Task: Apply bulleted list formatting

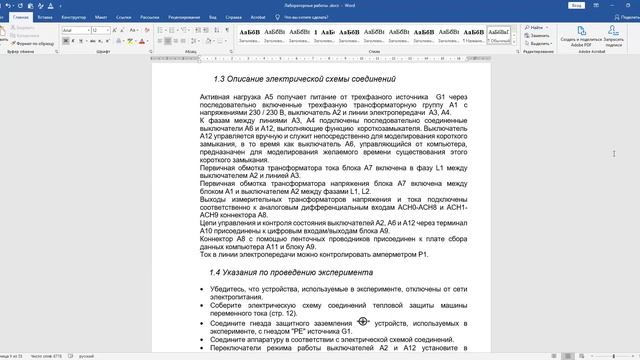Action: (x=160, y=30)
